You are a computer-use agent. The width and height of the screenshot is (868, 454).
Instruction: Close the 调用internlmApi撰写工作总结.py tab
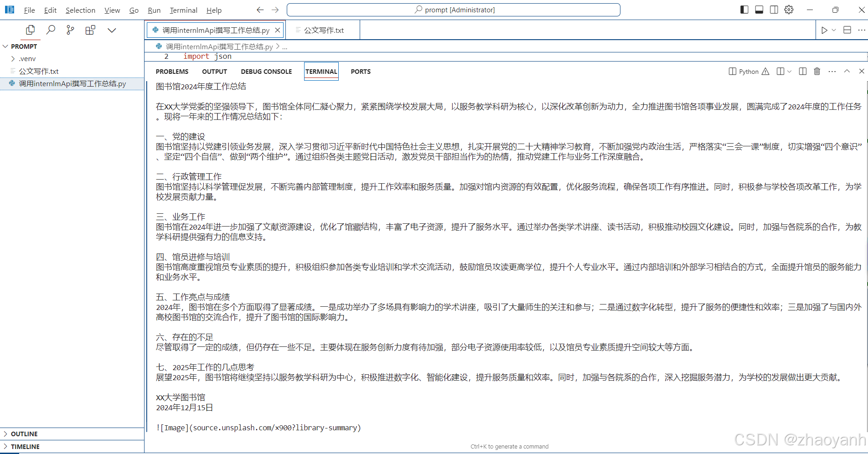(x=277, y=30)
